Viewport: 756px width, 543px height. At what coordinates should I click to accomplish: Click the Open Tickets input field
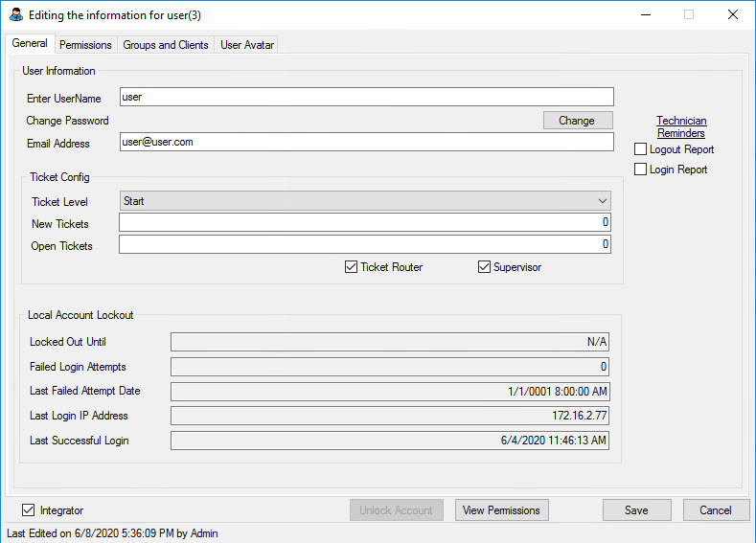tap(365, 245)
